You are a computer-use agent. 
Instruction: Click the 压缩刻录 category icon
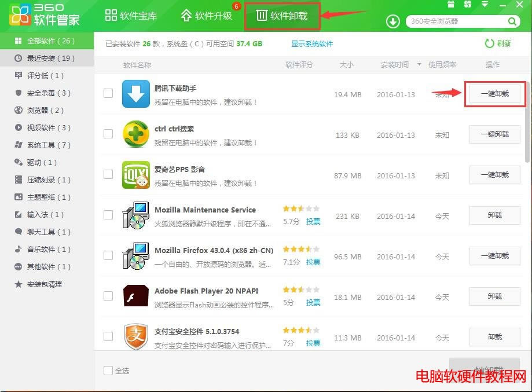(19, 179)
